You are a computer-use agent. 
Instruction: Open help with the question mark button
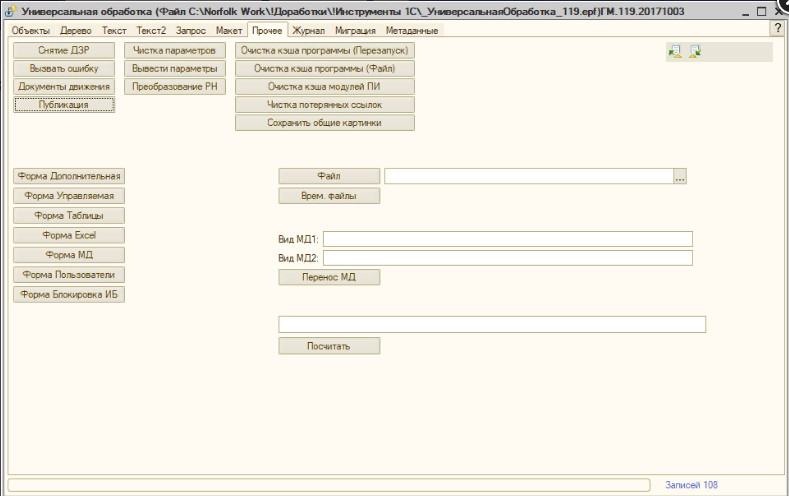point(777,29)
